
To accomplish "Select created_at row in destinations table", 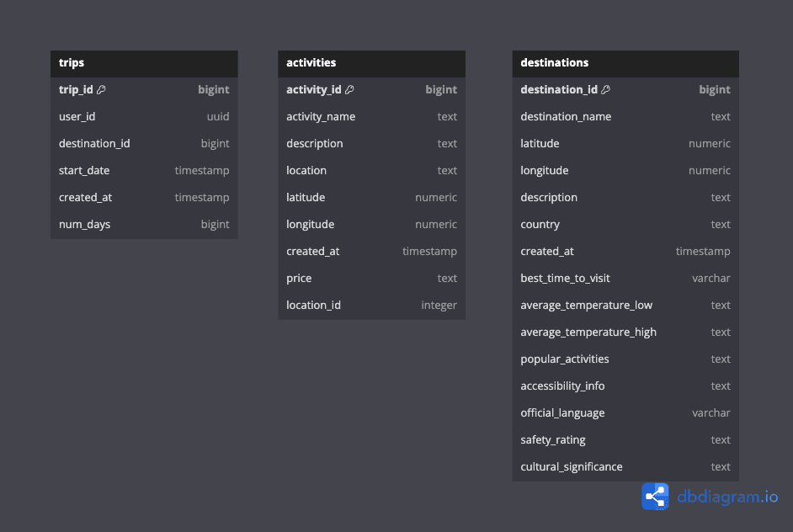I will click(625, 252).
